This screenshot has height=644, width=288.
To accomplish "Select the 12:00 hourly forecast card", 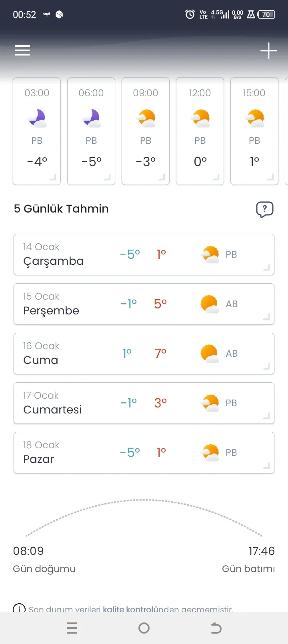I will [x=200, y=131].
